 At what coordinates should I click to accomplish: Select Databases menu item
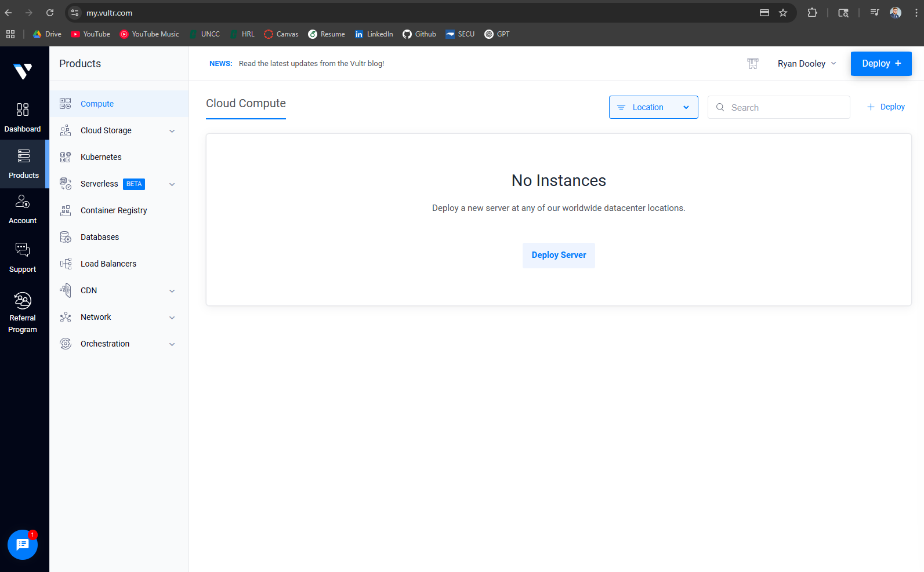pos(119,237)
